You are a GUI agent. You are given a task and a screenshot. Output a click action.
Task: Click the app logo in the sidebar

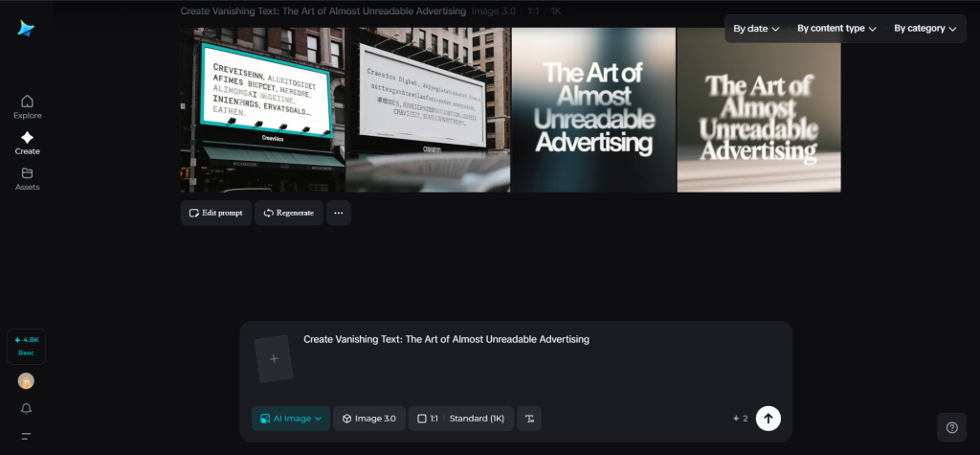(26, 29)
